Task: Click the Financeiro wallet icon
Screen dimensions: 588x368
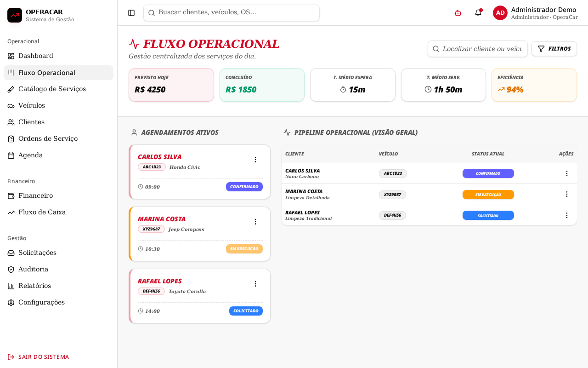Action: [x=11, y=196]
